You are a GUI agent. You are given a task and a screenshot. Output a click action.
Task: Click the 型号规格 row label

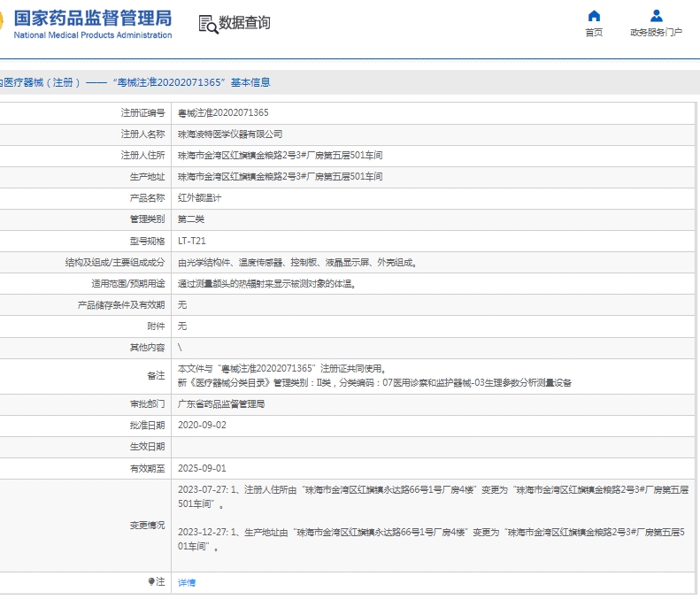click(x=147, y=241)
